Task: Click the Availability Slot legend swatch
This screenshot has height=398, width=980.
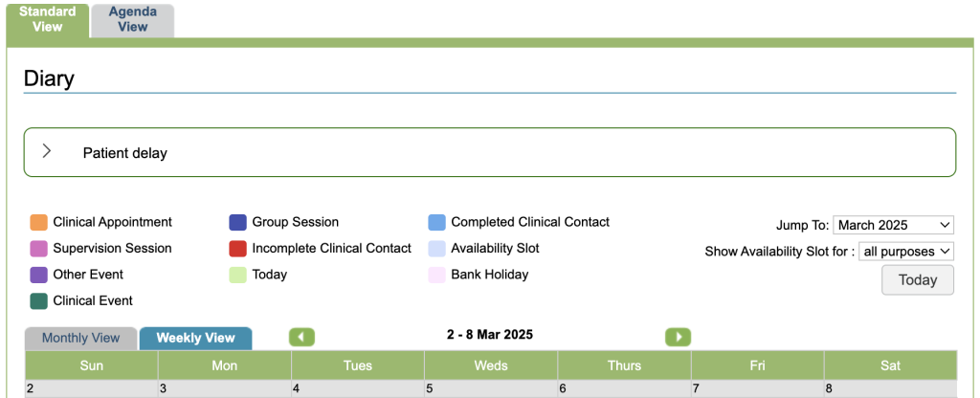Action: (x=437, y=249)
